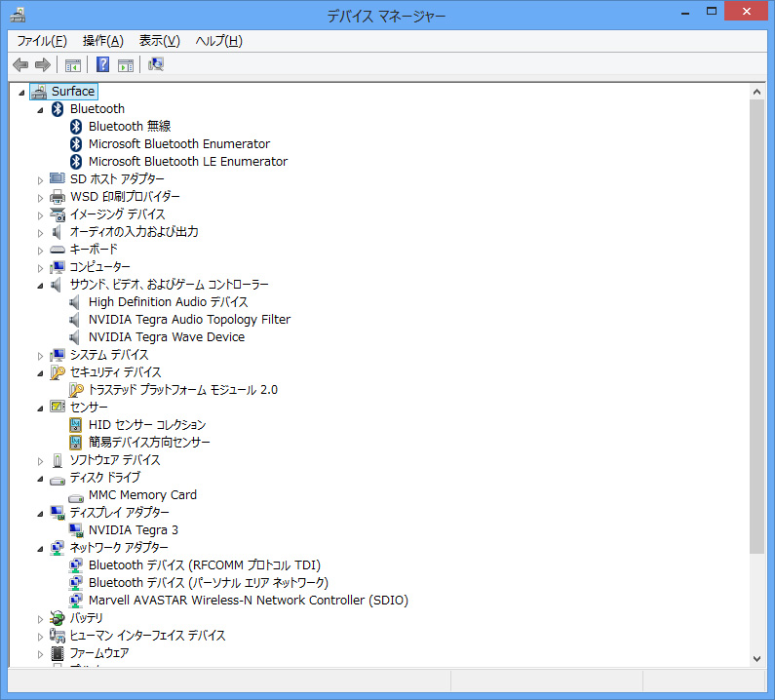Click Scan for hardware changes toolbar icon
The image size is (775, 700).
click(156, 65)
